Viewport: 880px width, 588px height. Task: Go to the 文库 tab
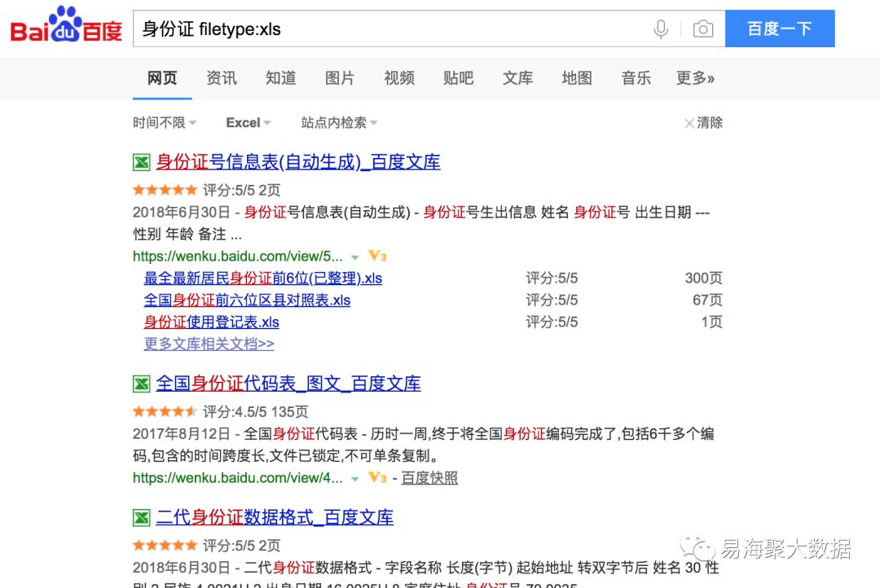(517, 78)
